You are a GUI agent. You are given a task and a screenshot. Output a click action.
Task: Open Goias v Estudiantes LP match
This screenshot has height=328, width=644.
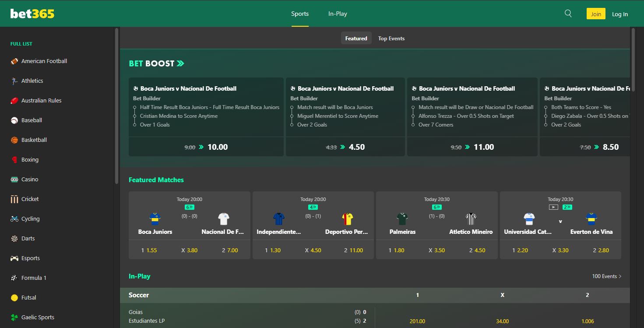point(247,317)
